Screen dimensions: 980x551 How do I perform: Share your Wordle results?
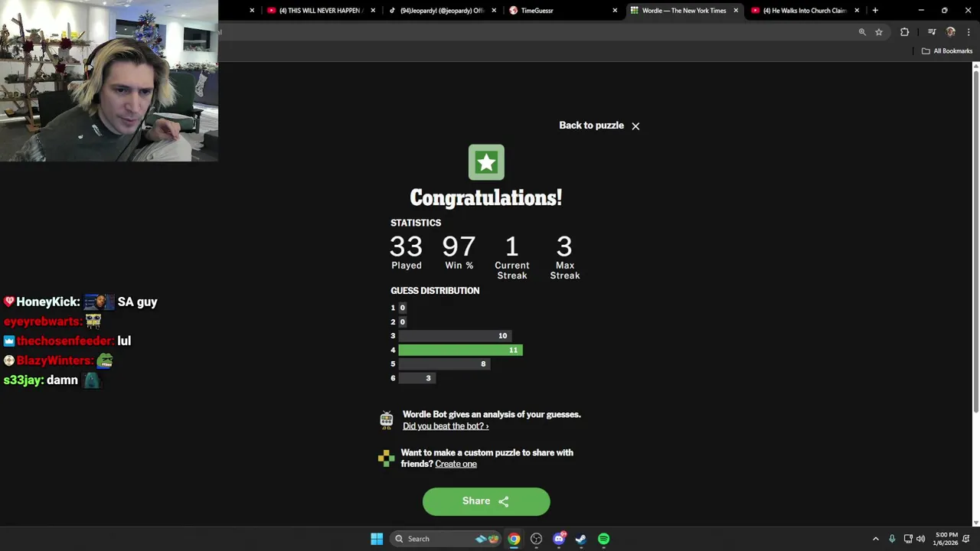click(x=486, y=501)
